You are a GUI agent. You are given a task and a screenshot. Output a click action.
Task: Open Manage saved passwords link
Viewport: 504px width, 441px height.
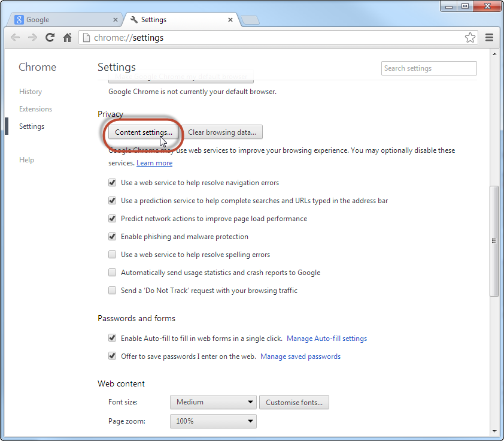[300, 357]
